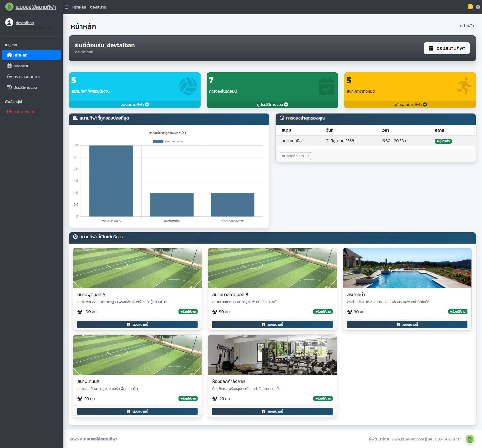Click the ดูประวัติทั้งหมด button
The width and height of the screenshot is (482, 448).
(295, 156)
